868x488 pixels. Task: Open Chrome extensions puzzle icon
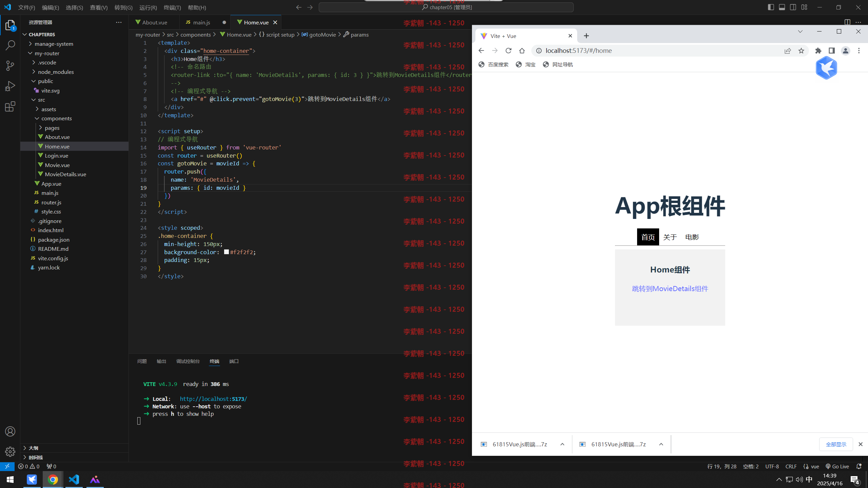[x=818, y=50]
